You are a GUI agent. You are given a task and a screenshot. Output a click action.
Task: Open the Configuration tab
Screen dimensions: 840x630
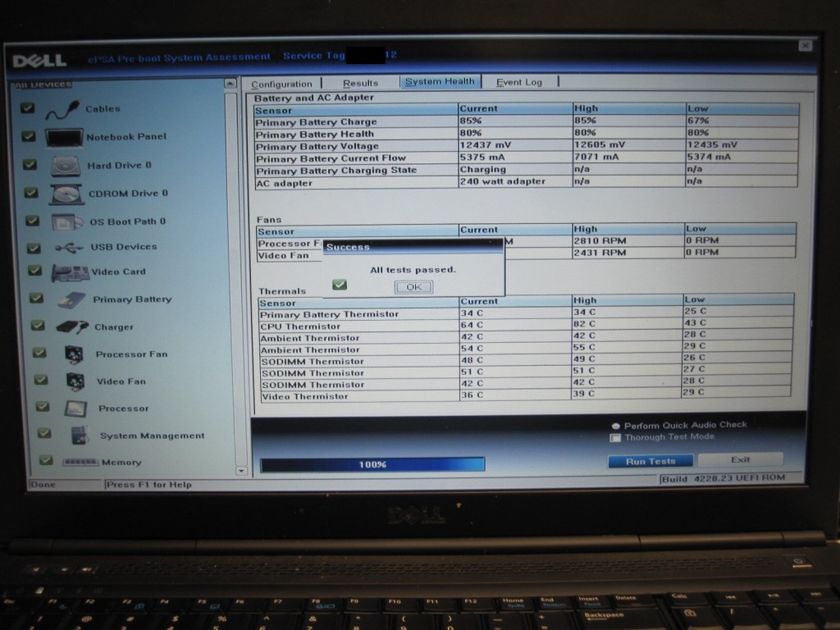pyautogui.click(x=282, y=84)
